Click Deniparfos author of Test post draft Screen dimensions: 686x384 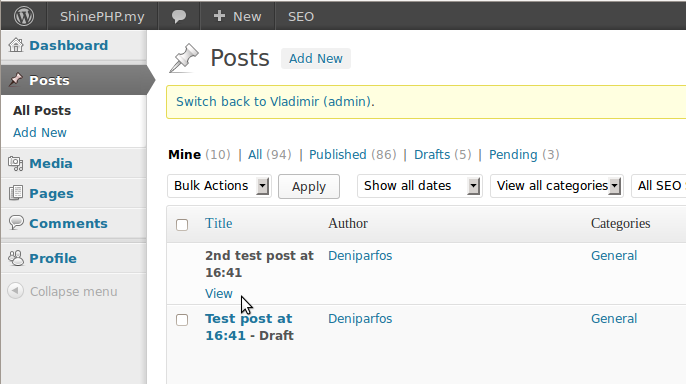[360, 319]
